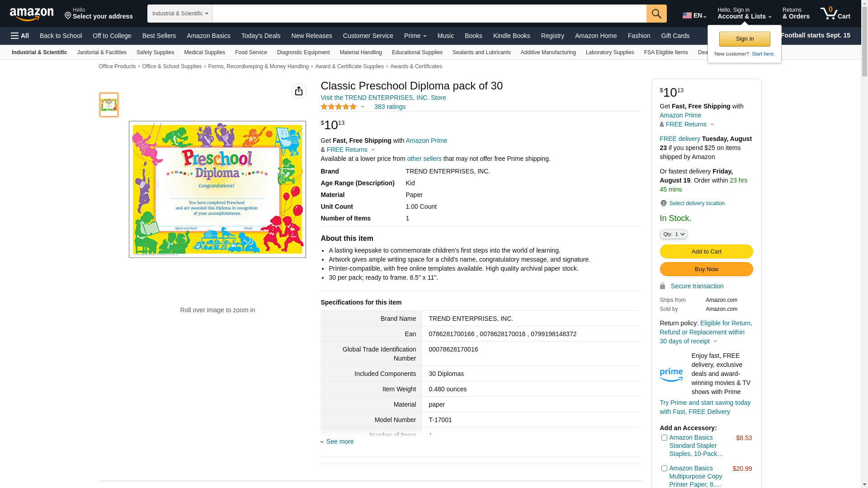Click the share icon above product image
Image resolution: width=868 pixels, height=488 pixels.
click(x=299, y=91)
